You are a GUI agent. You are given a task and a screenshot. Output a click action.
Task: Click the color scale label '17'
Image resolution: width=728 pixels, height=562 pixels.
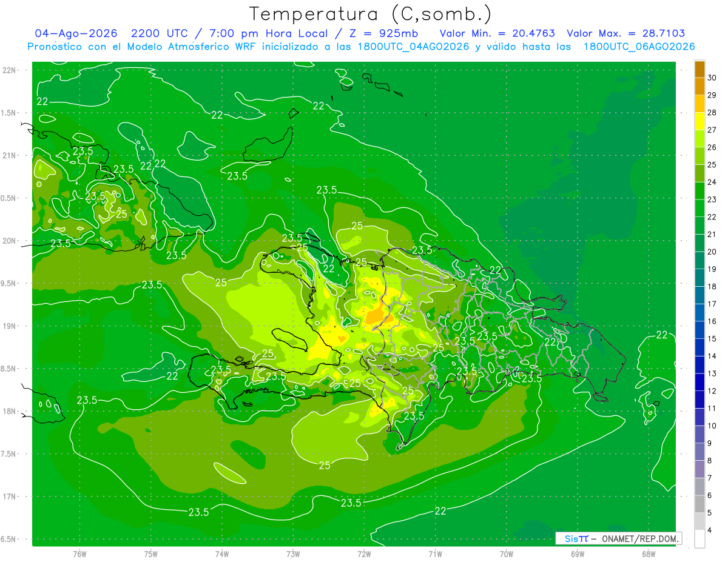click(x=712, y=304)
